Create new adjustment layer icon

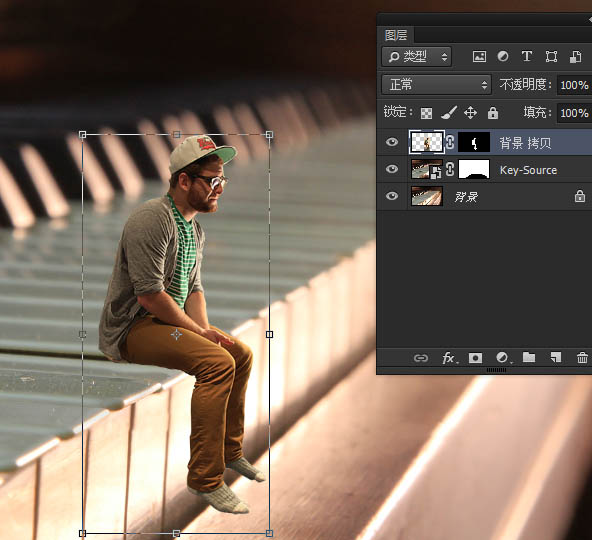click(x=503, y=358)
